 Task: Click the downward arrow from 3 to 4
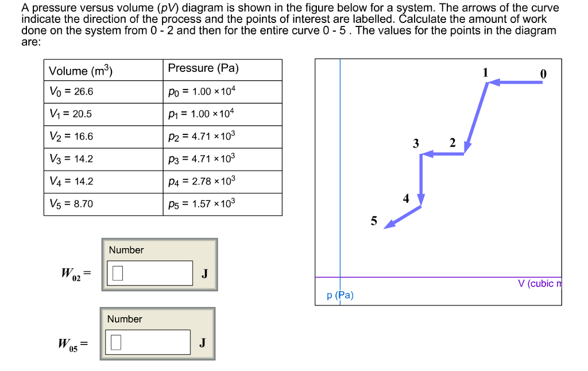point(421,179)
